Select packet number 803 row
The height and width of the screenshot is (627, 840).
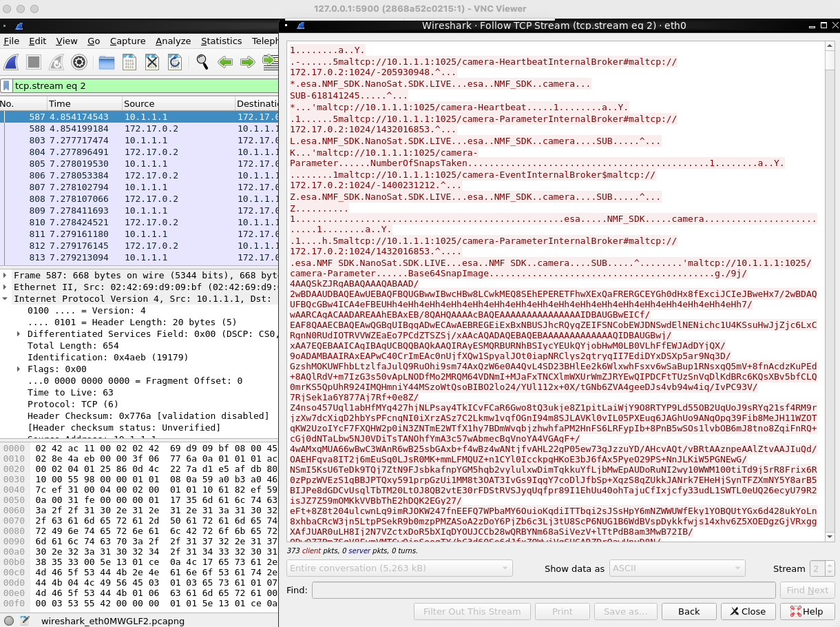(x=139, y=141)
